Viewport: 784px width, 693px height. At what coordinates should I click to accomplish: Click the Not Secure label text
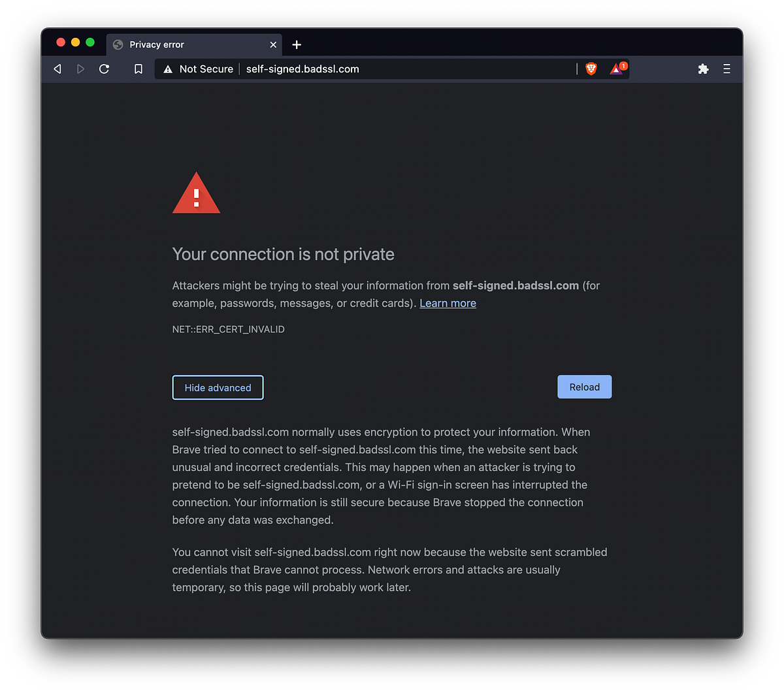pyautogui.click(x=206, y=69)
